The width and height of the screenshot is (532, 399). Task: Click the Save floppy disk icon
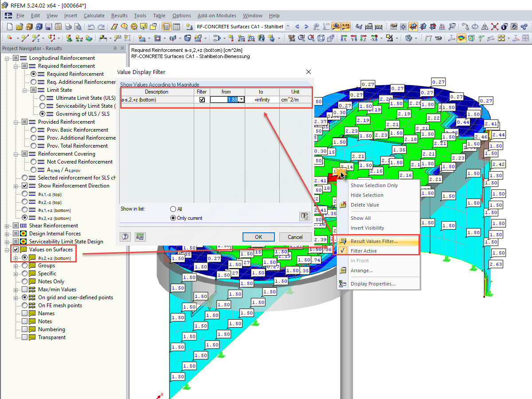click(x=49, y=27)
